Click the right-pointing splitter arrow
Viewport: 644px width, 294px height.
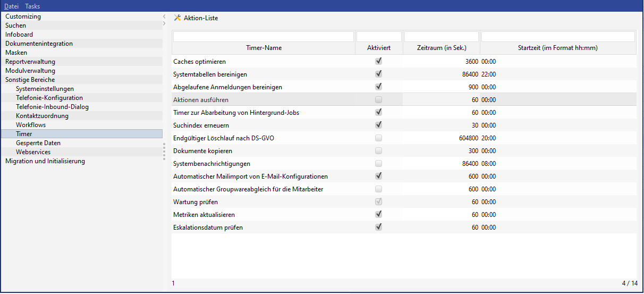pos(164,24)
